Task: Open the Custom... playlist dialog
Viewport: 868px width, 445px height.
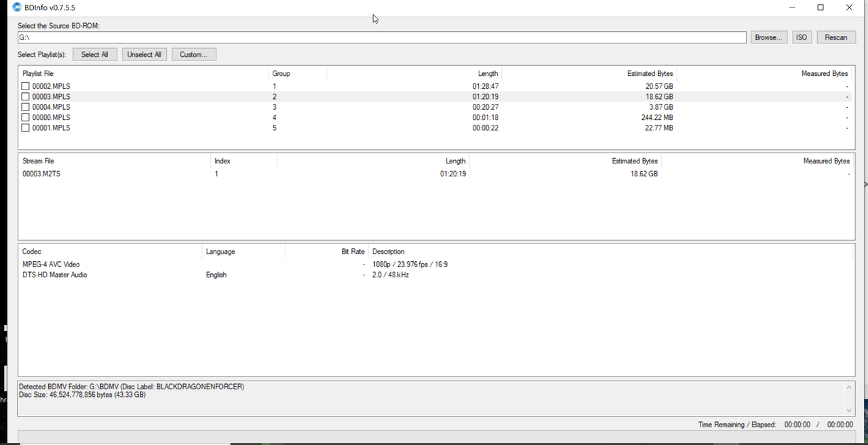Action: (x=194, y=54)
